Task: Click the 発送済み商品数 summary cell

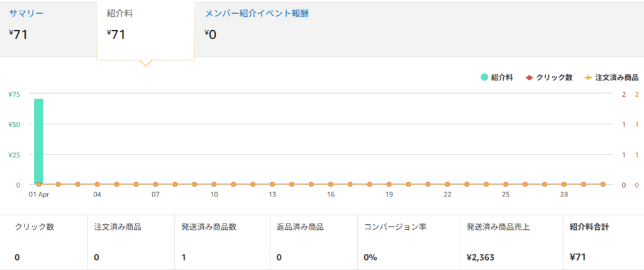Action: [222, 242]
